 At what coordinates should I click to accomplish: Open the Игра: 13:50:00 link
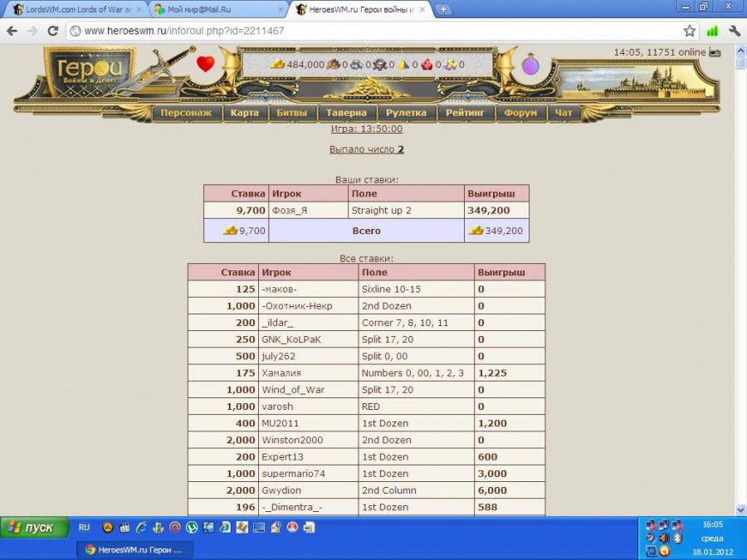366,129
